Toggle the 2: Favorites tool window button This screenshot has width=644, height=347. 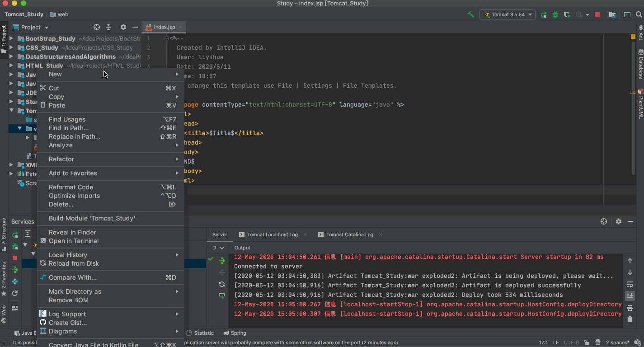coord(4,279)
